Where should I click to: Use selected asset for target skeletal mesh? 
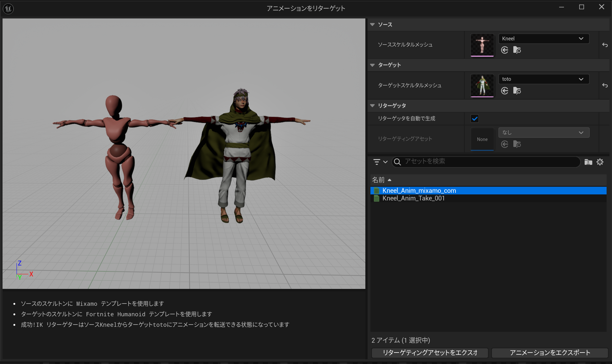point(504,91)
